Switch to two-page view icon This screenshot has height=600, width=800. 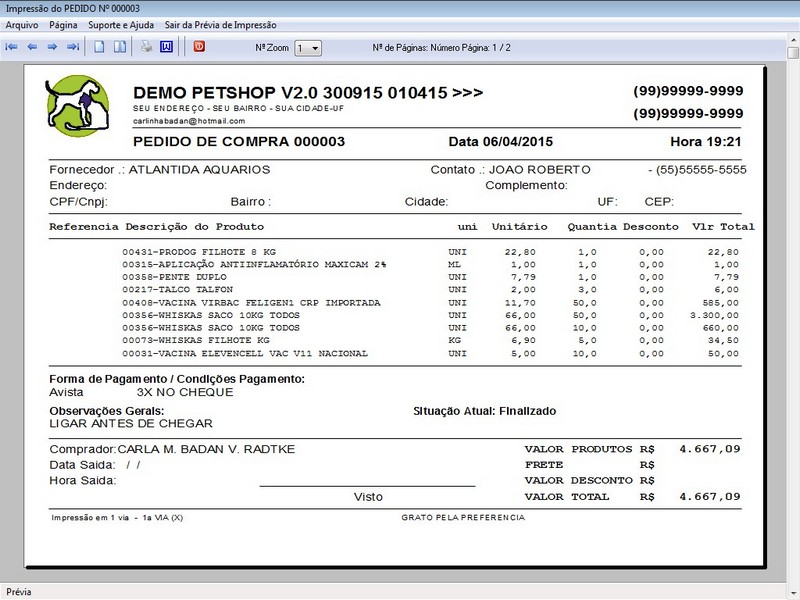click(119, 47)
